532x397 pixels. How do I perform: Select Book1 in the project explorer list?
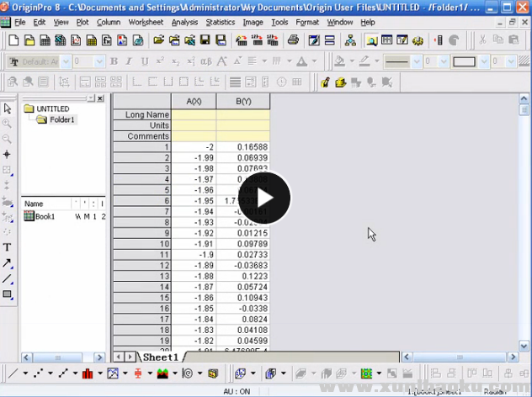click(45, 216)
